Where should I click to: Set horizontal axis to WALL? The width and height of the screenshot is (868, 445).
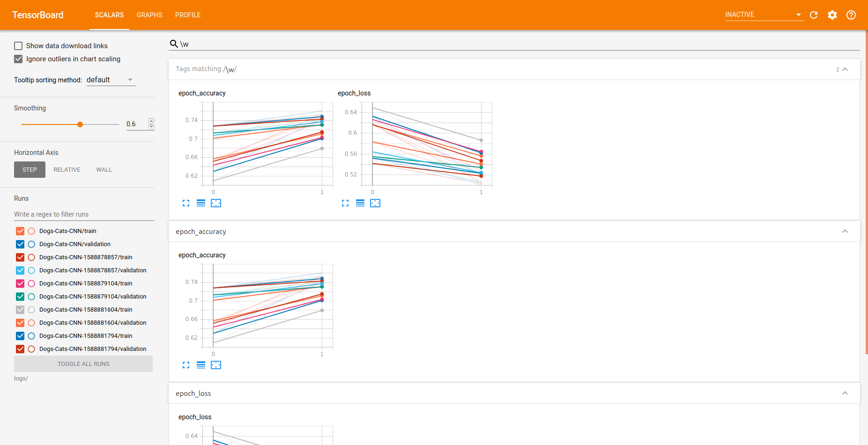pyautogui.click(x=104, y=170)
